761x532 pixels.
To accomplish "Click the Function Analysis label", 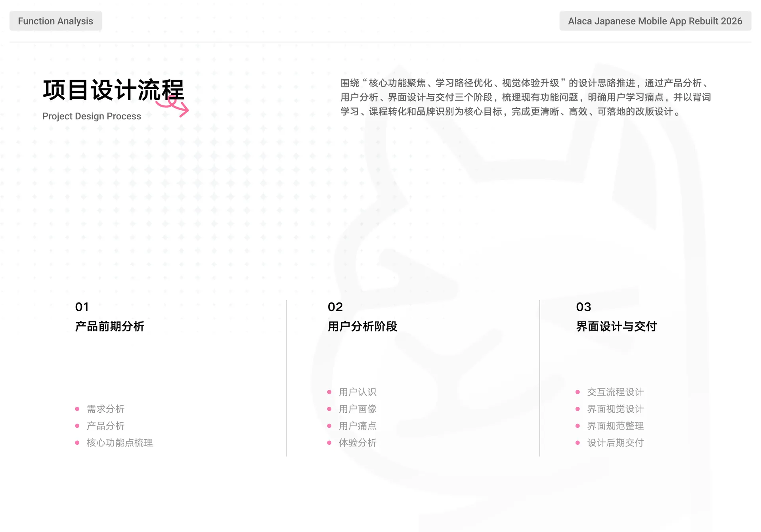I will 55,21.
